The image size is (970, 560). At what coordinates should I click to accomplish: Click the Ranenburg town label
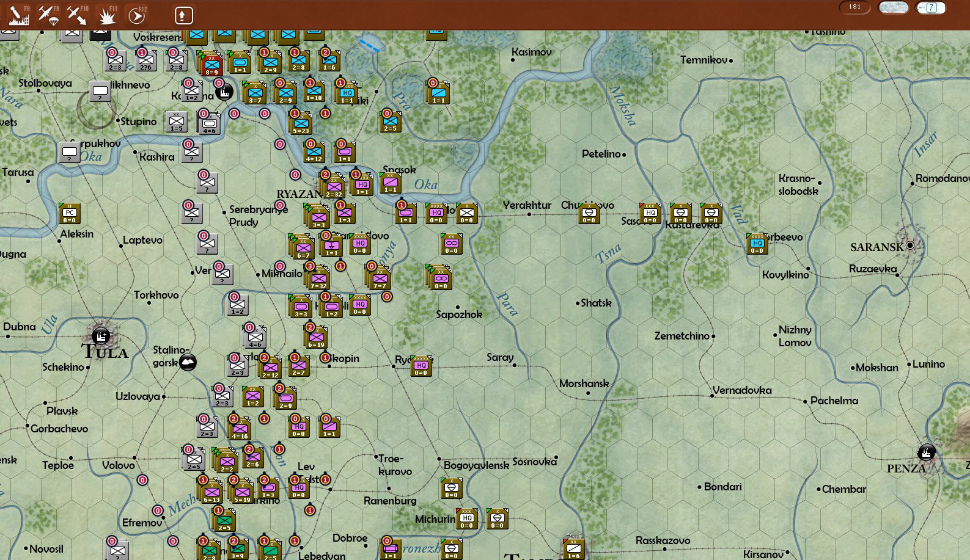[x=390, y=501]
